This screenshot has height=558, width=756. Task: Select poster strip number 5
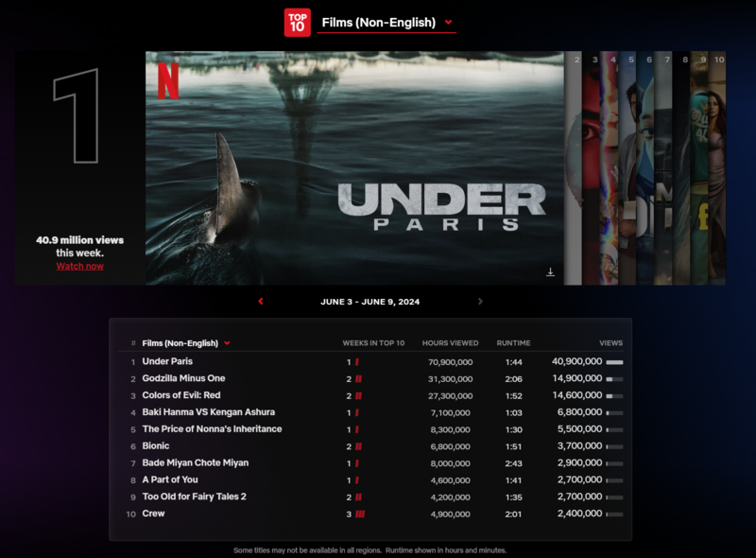point(627,168)
